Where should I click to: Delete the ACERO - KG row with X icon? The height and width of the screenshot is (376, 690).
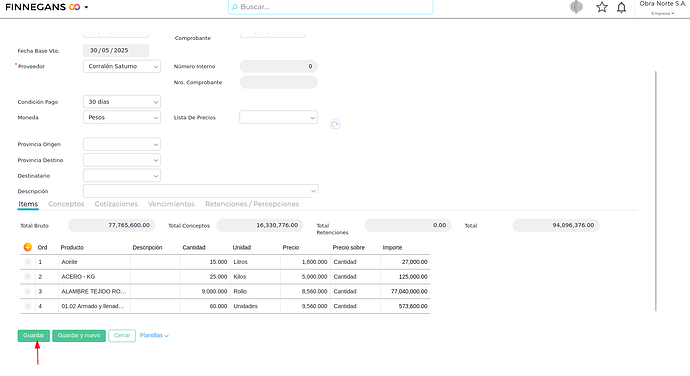tap(28, 276)
